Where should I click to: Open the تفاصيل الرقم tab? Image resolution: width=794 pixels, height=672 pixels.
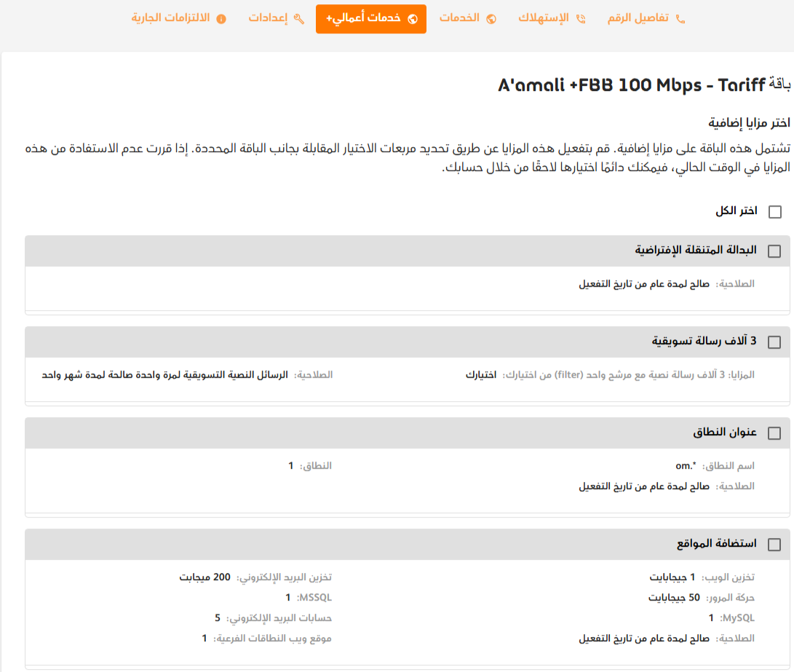(x=638, y=19)
